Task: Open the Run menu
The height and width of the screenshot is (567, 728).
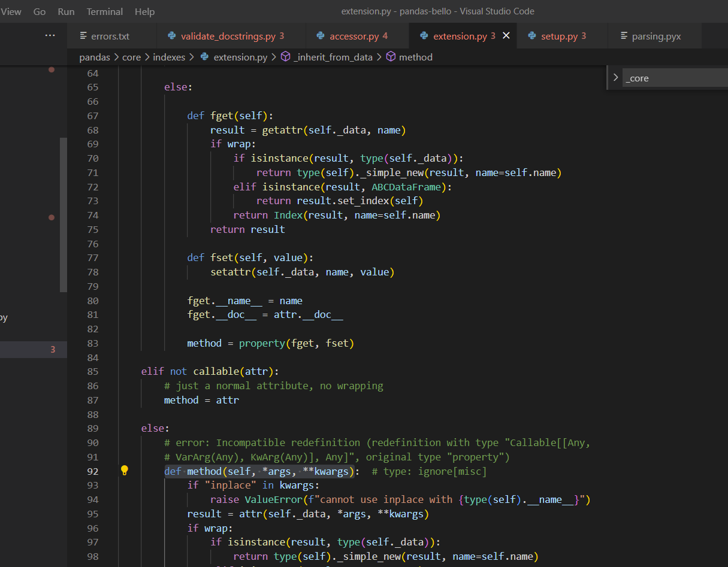Action: click(67, 11)
